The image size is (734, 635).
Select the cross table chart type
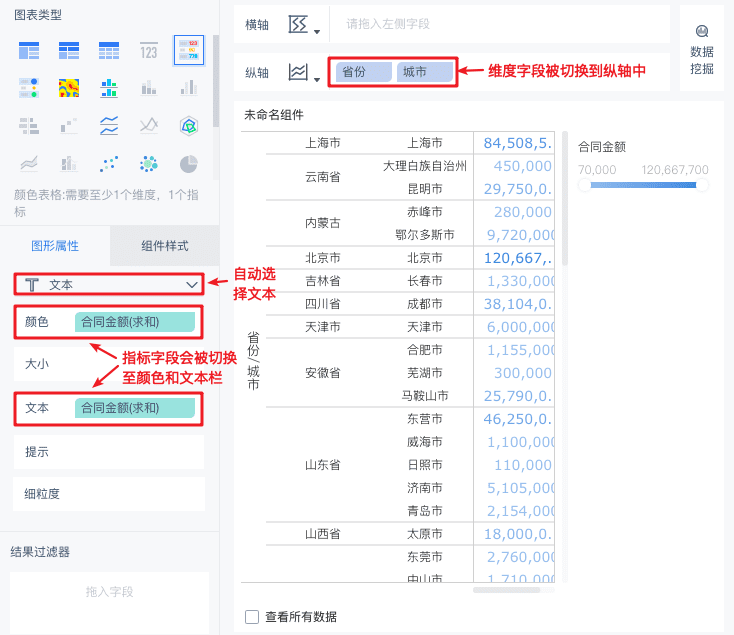[69, 51]
